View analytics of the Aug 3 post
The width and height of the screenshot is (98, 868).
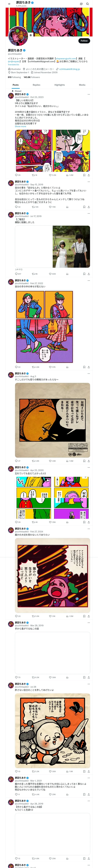click(69, 461)
